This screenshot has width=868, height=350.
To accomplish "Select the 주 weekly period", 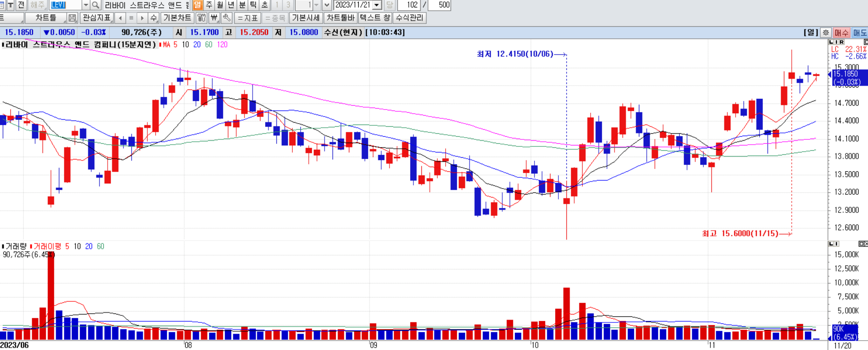I will 209,5.
